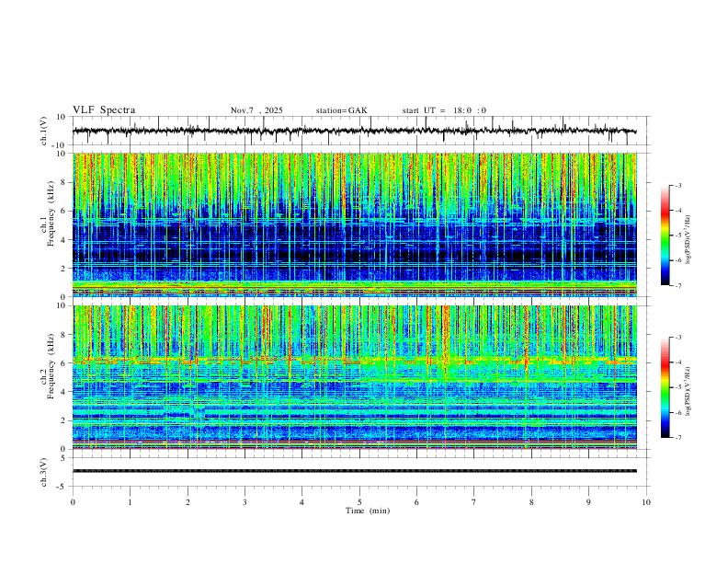Click time axis tick label '9'
The width and height of the screenshot is (728, 563).
pos(588,502)
